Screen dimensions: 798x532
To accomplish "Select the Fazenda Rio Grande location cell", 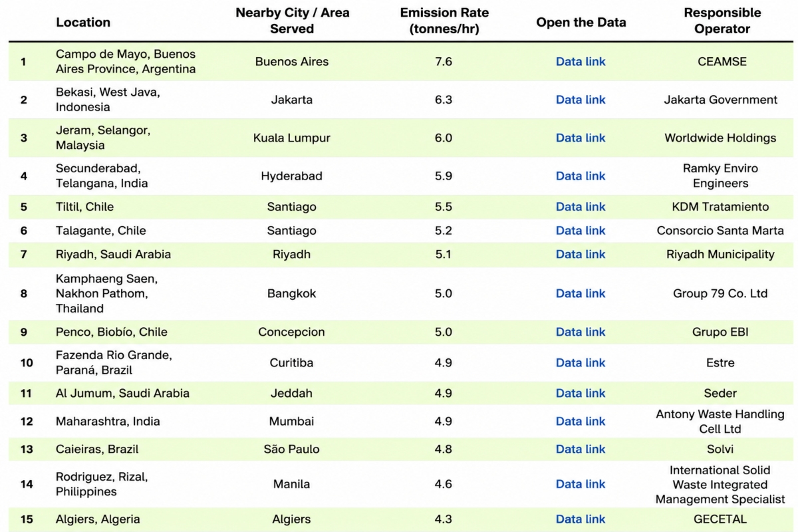I will pyautogui.click(x=114, y=362).
